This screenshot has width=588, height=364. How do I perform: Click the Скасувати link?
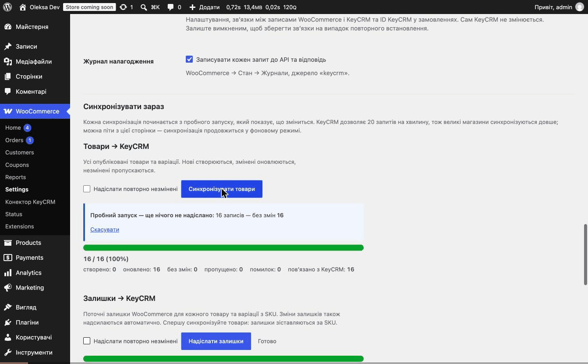(105, 230)
